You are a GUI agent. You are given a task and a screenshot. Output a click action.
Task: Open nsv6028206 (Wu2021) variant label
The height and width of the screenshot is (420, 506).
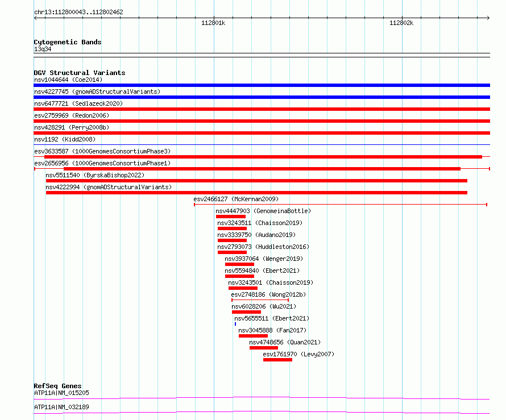coord(264,306)
